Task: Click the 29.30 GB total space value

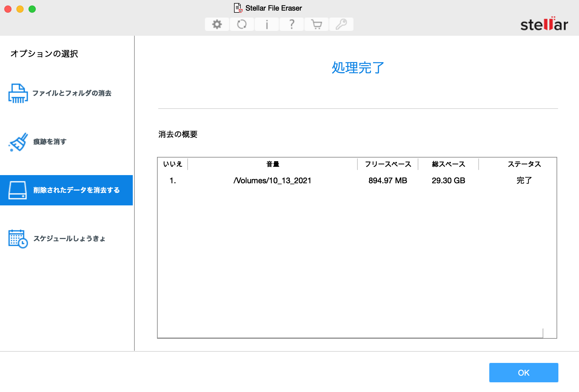Action: click(448, 181)
